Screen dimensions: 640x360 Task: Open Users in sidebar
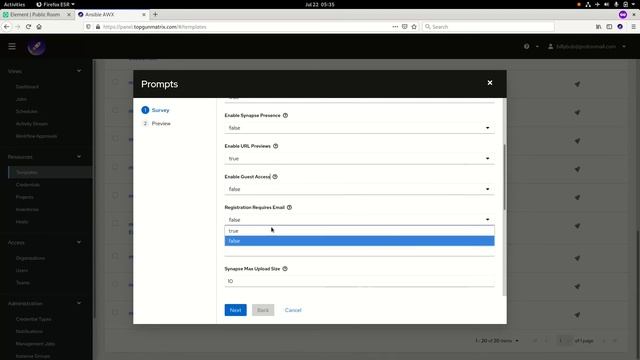tap(22, 270)
